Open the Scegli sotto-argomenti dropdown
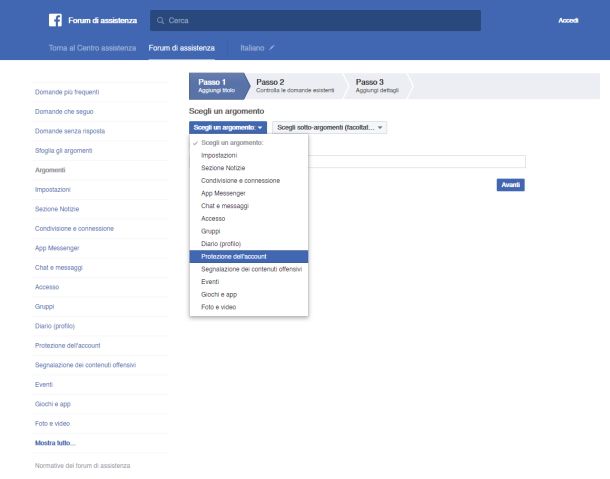This screenshot has width=610, height=479. coord(329,128)
